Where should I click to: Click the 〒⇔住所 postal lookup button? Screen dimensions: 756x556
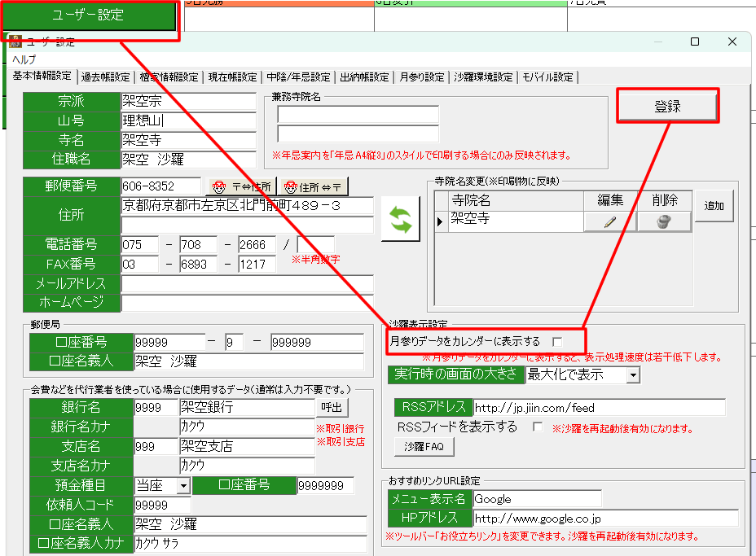point(242,186)
